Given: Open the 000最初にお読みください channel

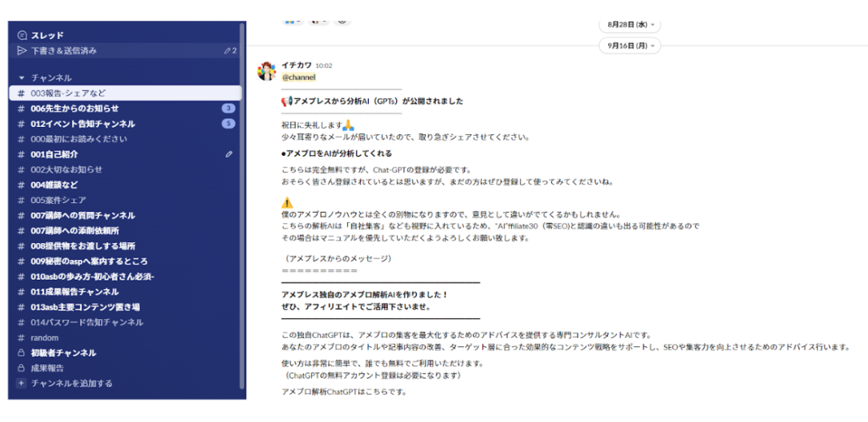Looking at the screenshot, I should tap(125, 139).
